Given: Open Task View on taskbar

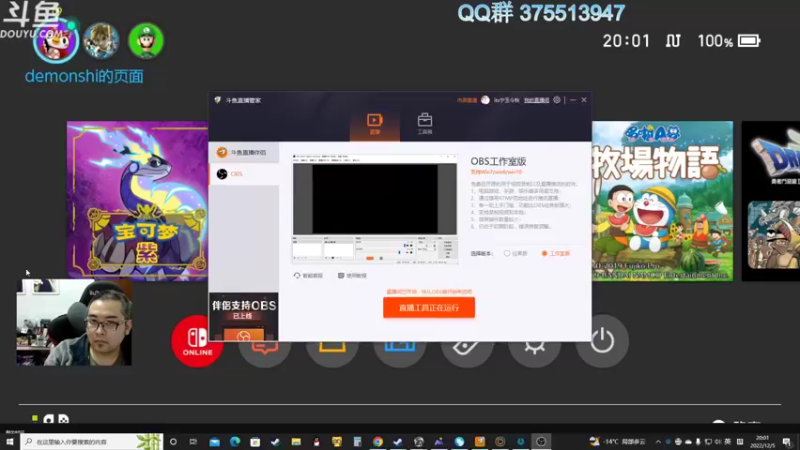Looking at the screenshot, I should [193, 442].
